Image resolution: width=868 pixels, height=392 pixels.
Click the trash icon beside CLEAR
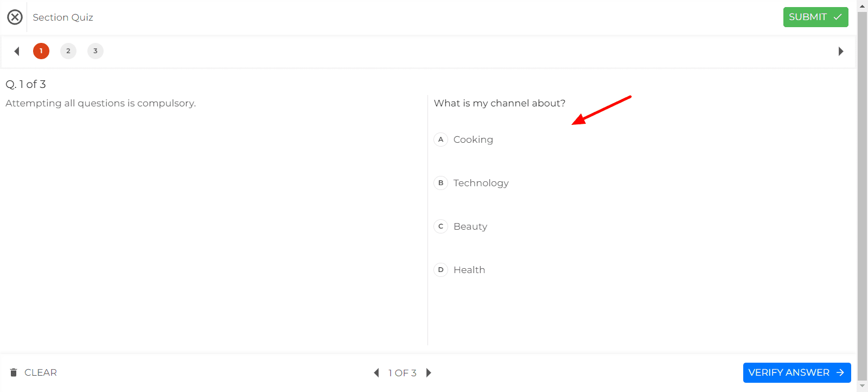pyautogui.click(x=14, y=372)
